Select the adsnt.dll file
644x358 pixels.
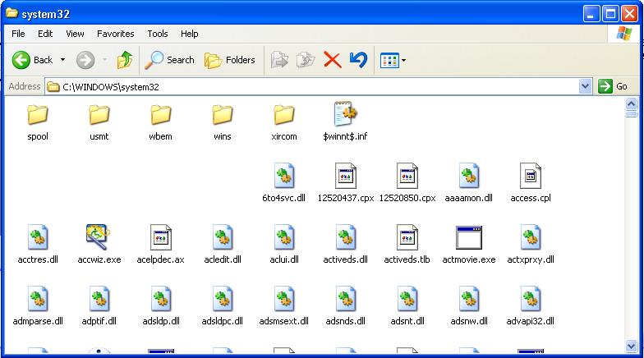pos(407,306)
